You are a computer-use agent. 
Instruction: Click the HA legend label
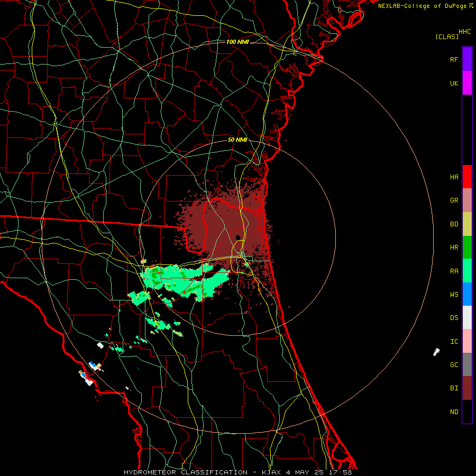coord(454,177)
